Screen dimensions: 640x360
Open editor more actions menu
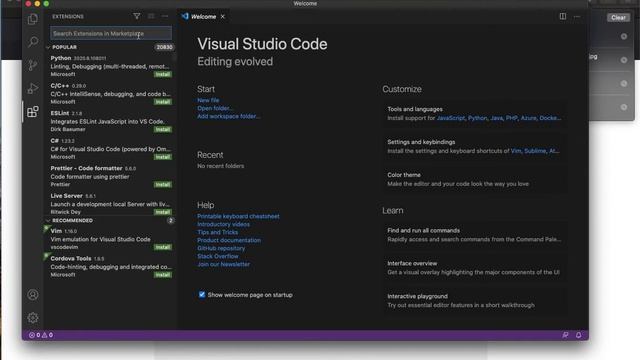tap(577, 16)
